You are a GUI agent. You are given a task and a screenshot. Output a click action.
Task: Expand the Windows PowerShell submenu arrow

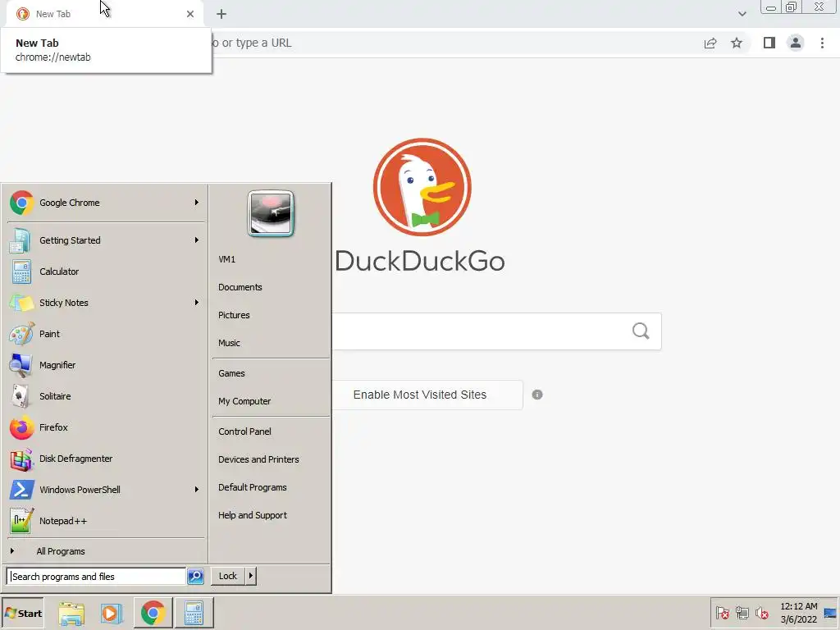(197, 490)
